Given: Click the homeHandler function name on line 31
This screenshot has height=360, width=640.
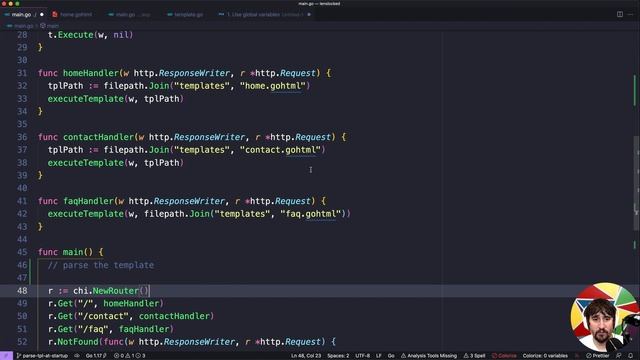Looking at the screenshot, I should point(91,73).
